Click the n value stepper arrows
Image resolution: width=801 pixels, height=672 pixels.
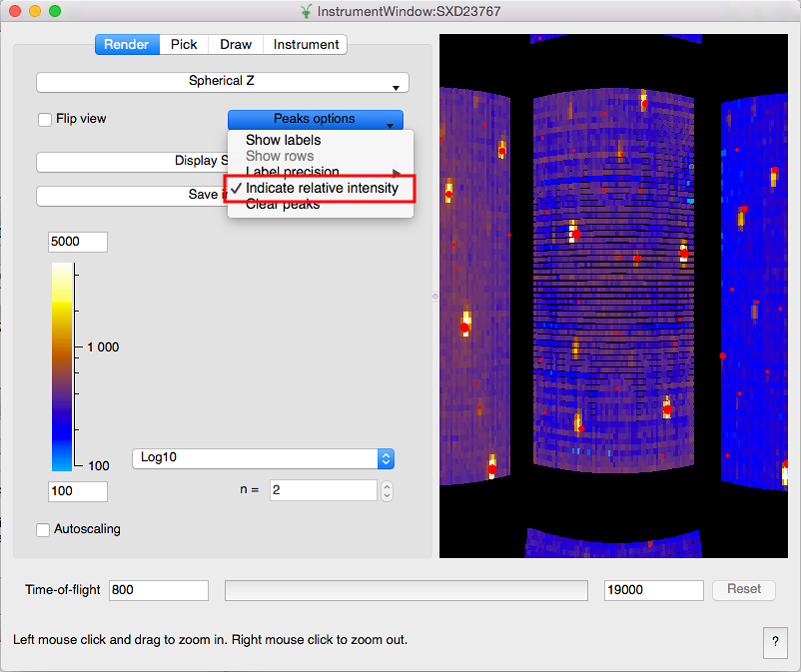coord(388,490)
